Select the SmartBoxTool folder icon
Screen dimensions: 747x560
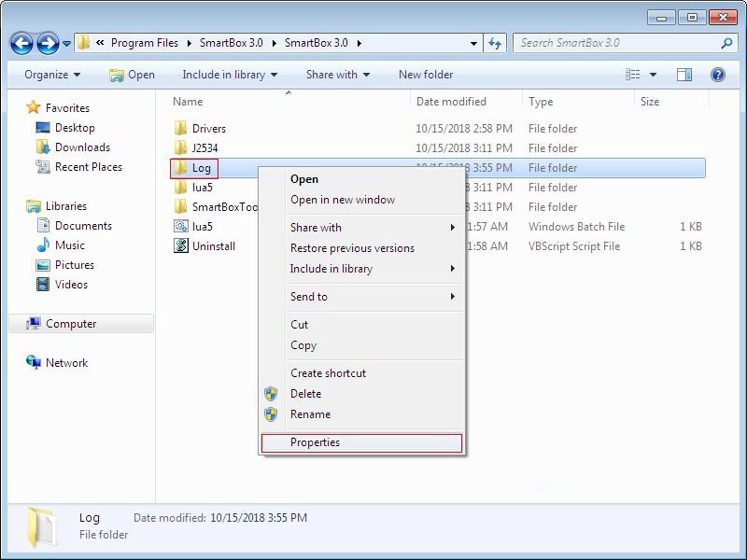[180, 206]
